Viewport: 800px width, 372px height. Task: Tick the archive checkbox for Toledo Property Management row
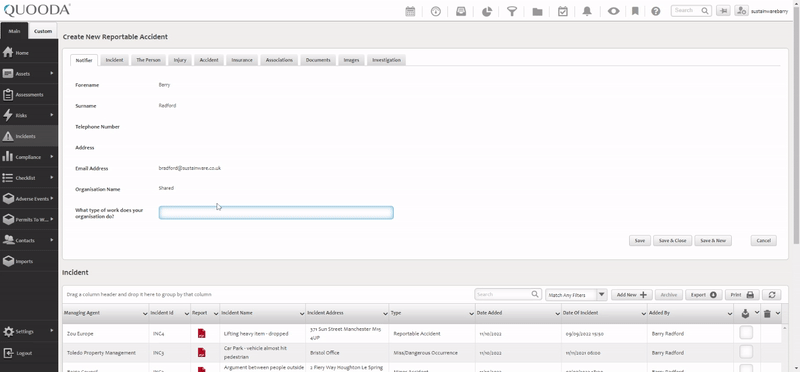point(746,352)
